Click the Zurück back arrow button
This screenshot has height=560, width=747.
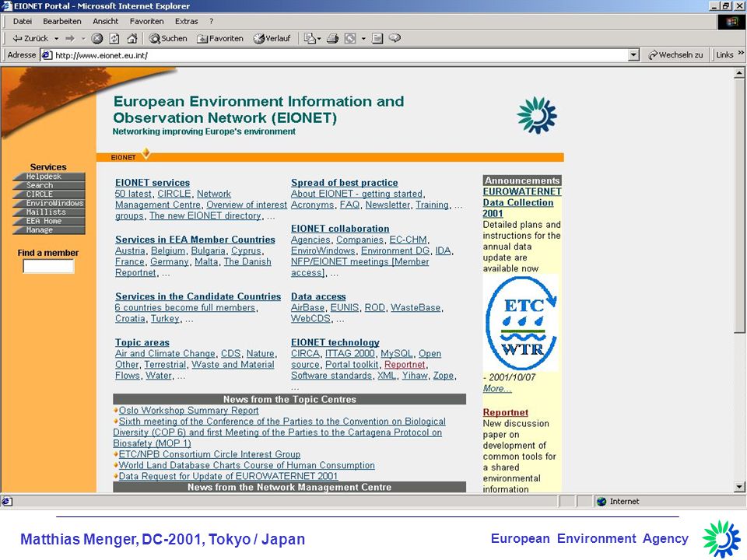coord(30,39)
